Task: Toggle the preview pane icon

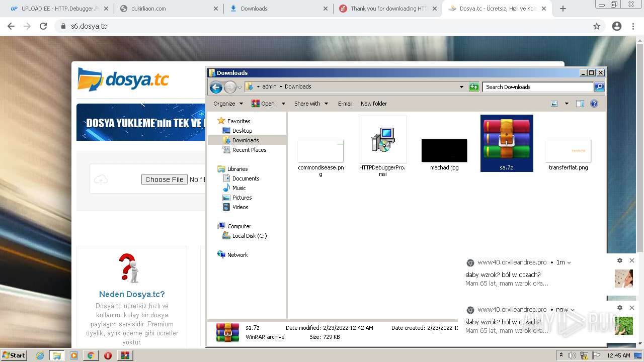Action: (x=580, y=104)
